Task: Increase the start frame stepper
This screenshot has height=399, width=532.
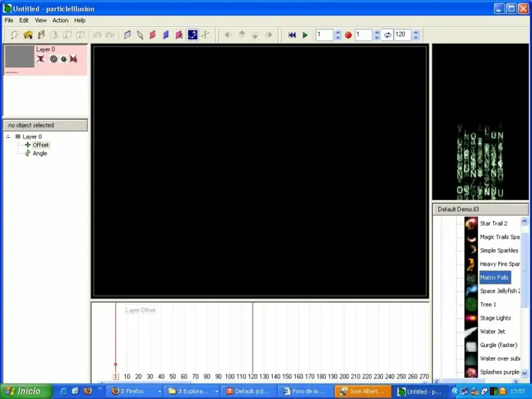Action: 376,32
